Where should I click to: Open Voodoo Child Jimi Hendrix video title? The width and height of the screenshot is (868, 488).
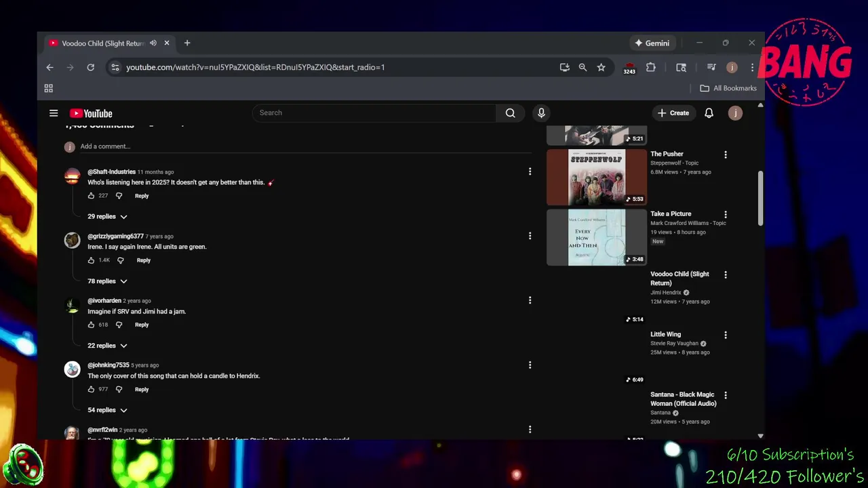point(679,279)
